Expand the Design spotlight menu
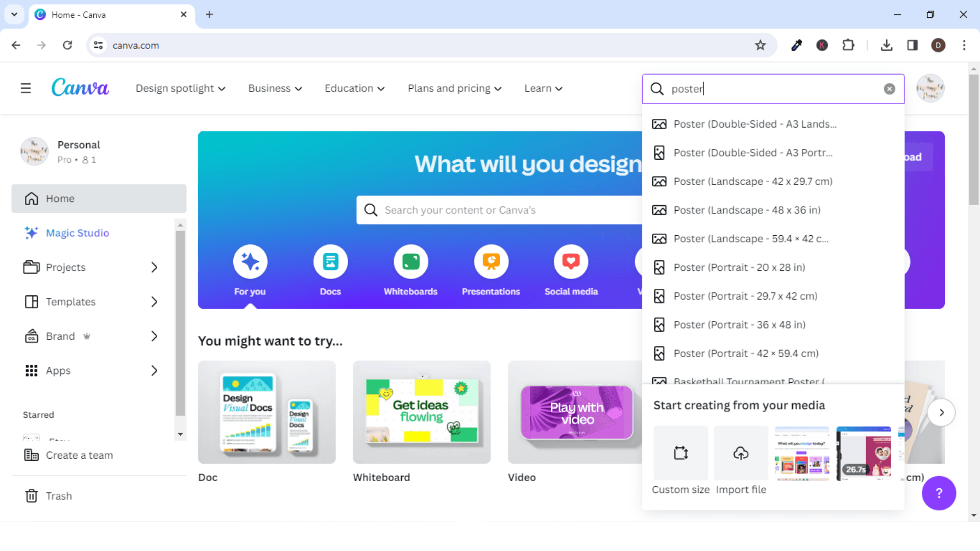 point(181,88)
